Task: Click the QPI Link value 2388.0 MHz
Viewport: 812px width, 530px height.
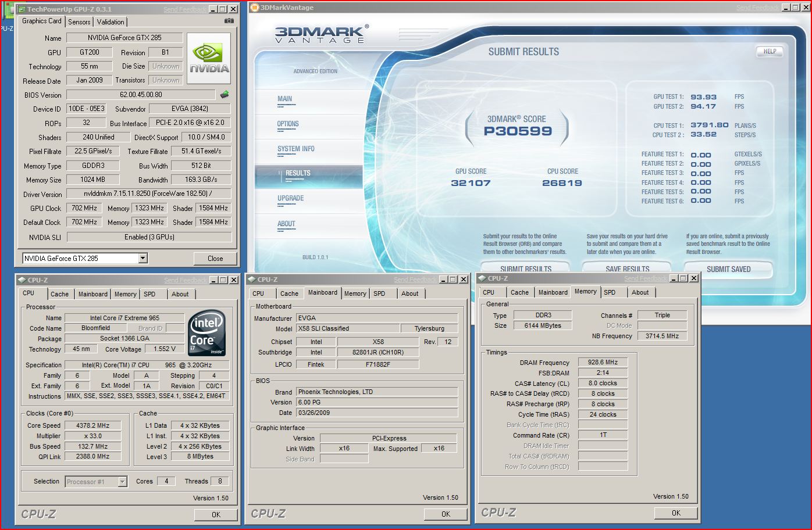Action: click(92, 456)
